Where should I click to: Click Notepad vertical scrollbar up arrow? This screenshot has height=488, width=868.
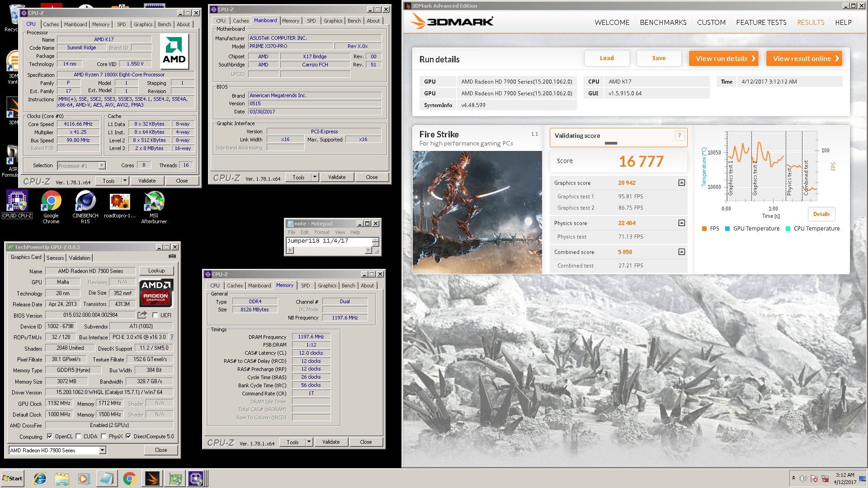pos(375,239)
